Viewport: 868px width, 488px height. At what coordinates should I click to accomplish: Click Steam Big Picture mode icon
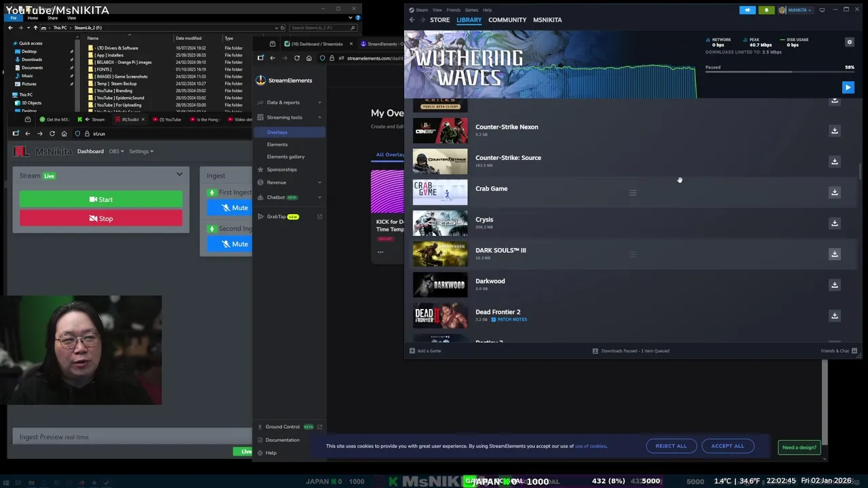822,10
